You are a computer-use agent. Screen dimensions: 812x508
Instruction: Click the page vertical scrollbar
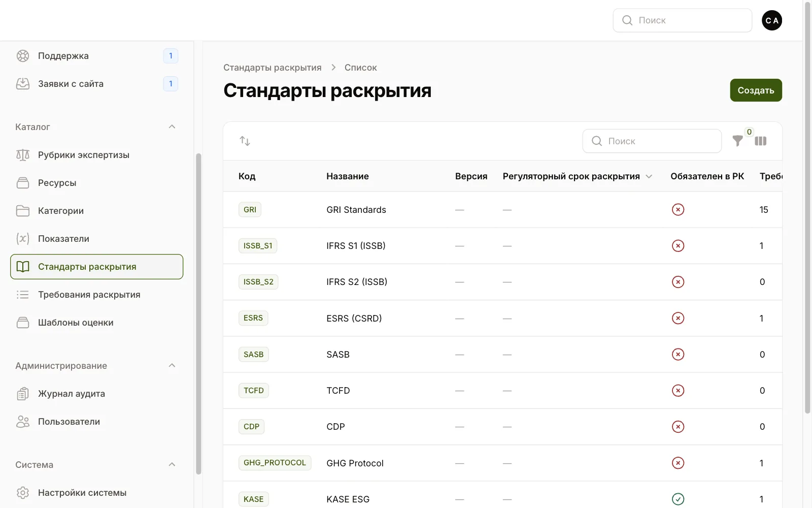pyautogui.click(x=807, y=207)
